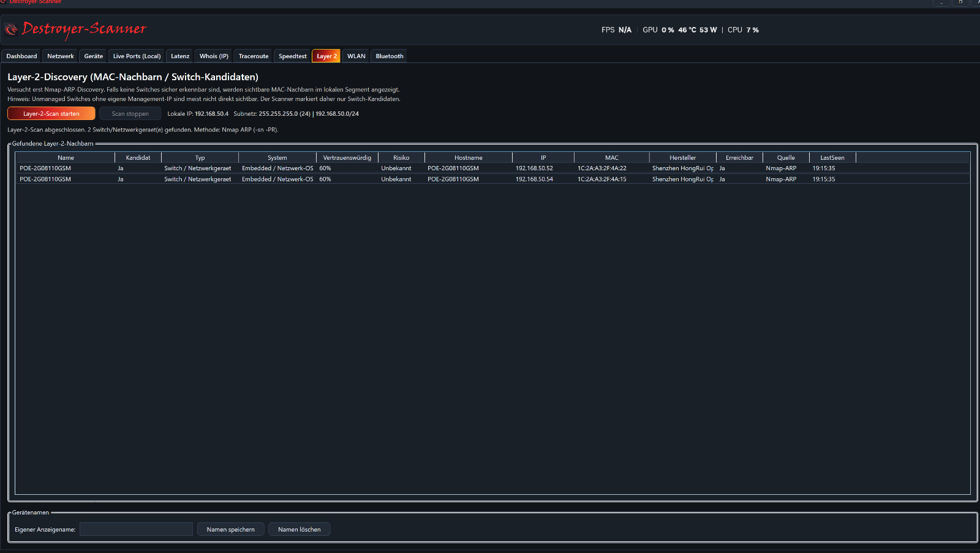Viewport: 980px width, 553px height.
Task: Select row with IP 192.168.50.54
Action: [x=492, y=179]
